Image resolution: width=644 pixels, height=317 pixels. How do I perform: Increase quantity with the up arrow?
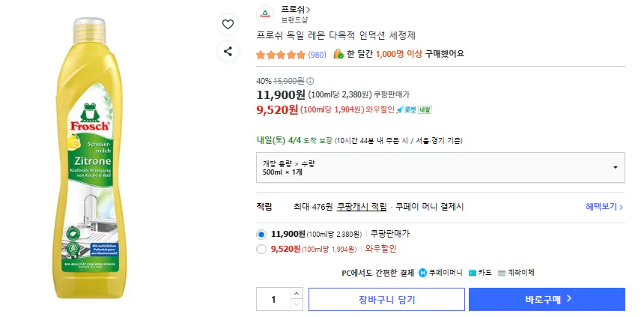[297, 294]
